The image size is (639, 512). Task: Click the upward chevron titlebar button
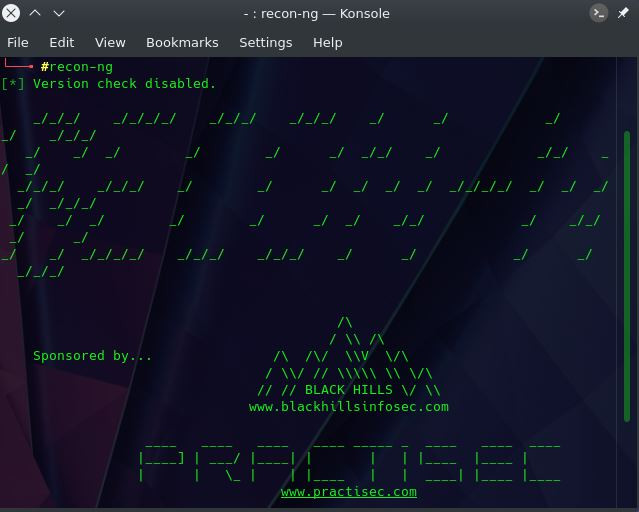[x=35, y=13]
